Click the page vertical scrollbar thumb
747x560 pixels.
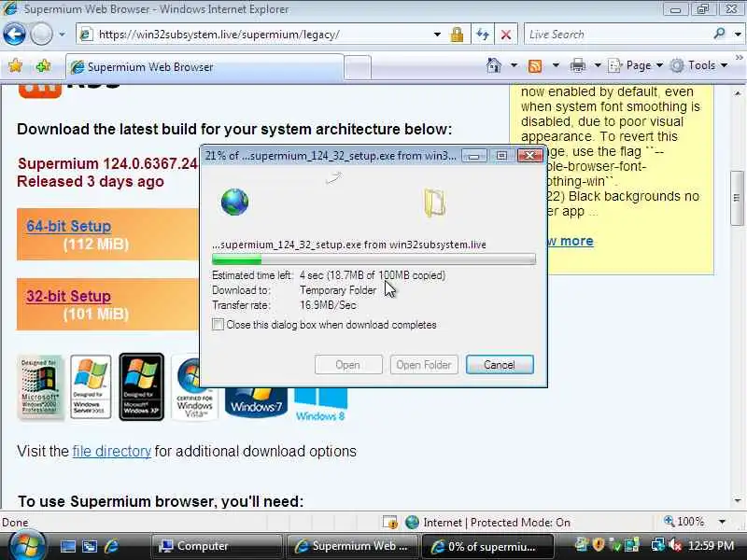(737, 198)
